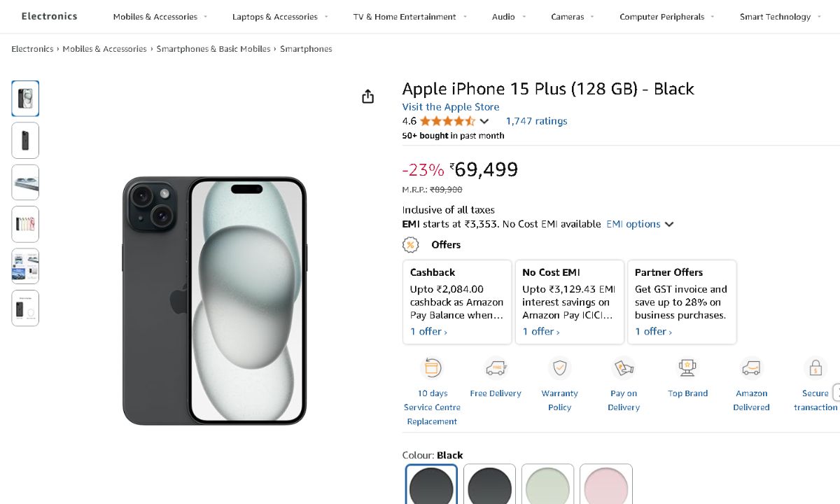
Task: Click the Pay on Delivery icon
Action: [624, 368]
